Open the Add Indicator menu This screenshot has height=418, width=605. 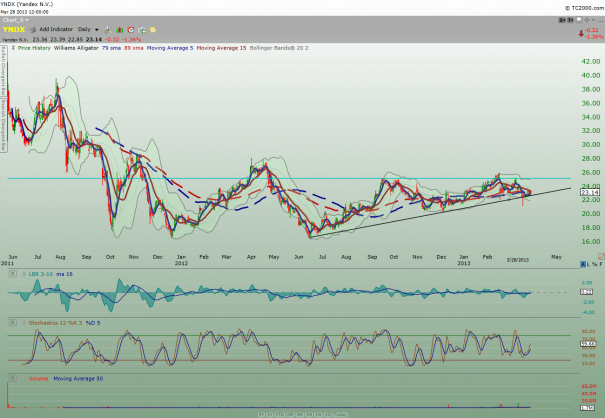click(x=56, y=29)
